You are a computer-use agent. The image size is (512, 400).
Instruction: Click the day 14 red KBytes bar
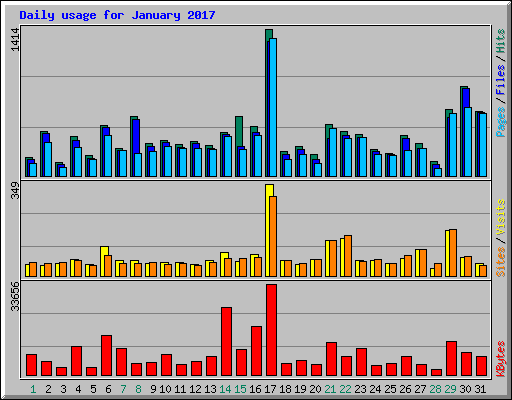[226, 342]
